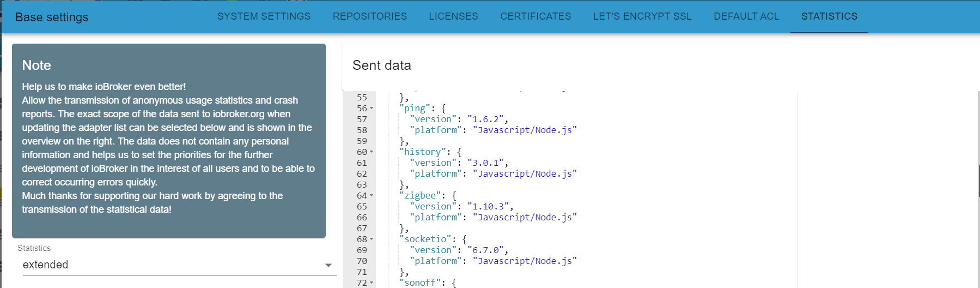This screenshot has width=980, height=288.
Task: Click the "Help us to make ioBroker even better!" line
Action: point(104,87)
